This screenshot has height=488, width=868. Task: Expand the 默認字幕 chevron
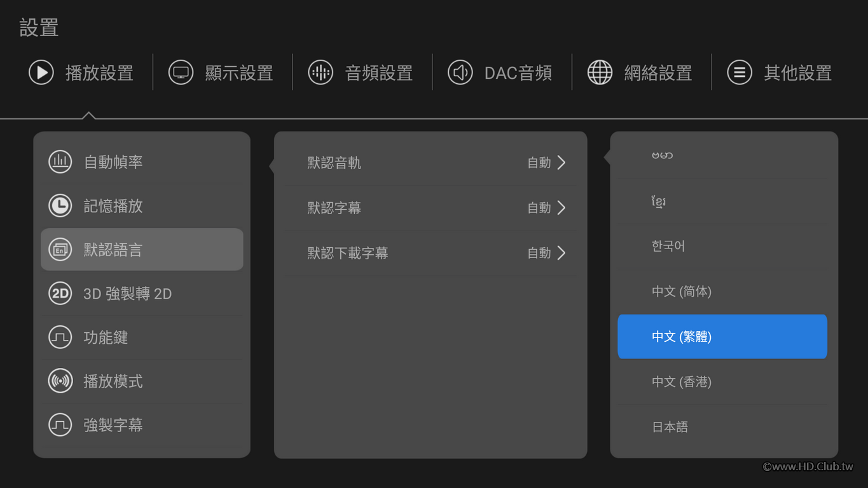coord(561,208)
